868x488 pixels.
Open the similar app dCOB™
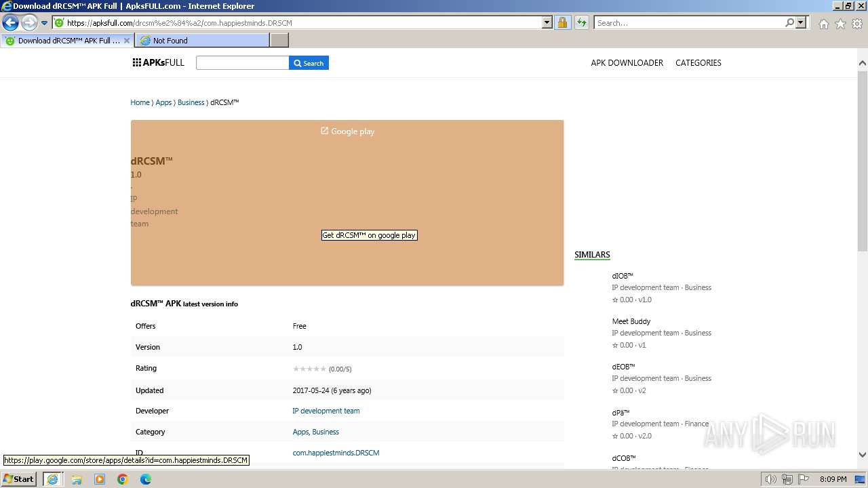[x=624, y=457]
